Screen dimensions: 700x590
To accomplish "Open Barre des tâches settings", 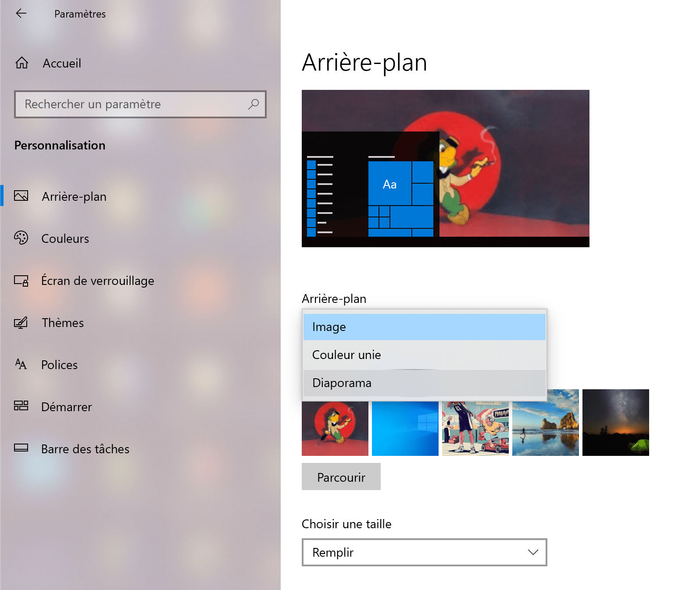I will (x=140, y=449).
